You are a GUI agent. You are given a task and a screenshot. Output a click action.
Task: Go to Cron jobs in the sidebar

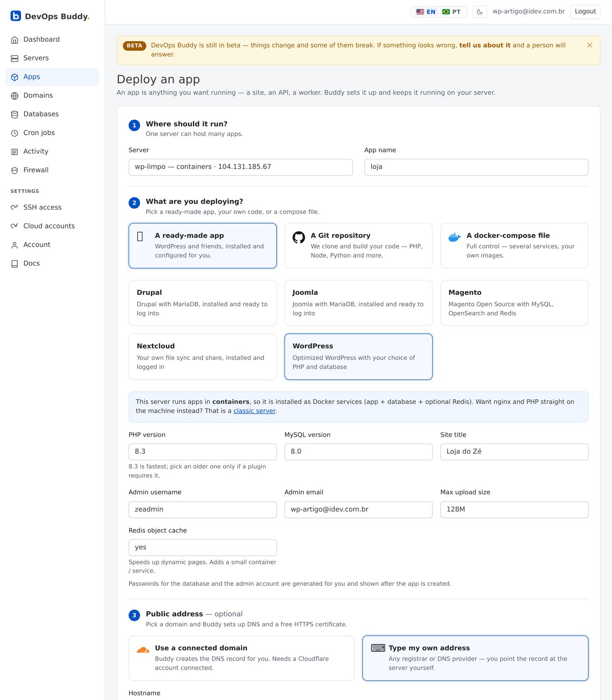[52, 133]
